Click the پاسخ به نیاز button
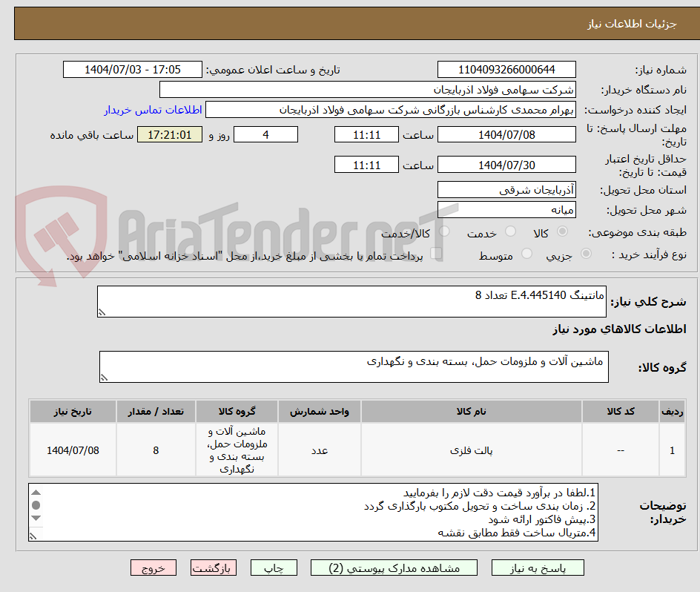 click(x=536, y=568)
